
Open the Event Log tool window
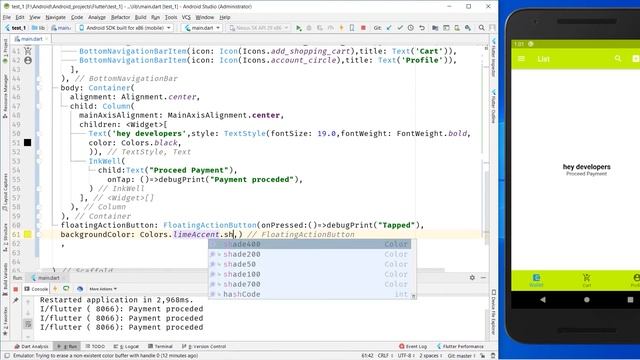tap(413, 346)
